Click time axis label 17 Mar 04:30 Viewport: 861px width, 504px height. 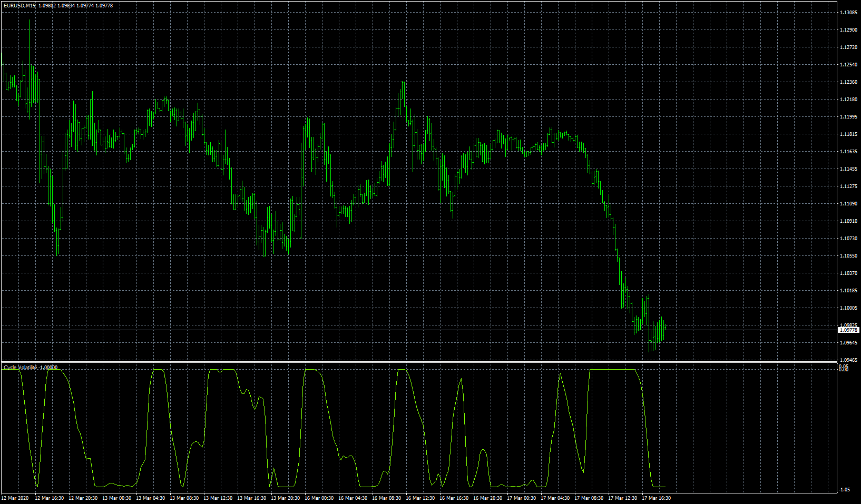click(x=555, y=498)
